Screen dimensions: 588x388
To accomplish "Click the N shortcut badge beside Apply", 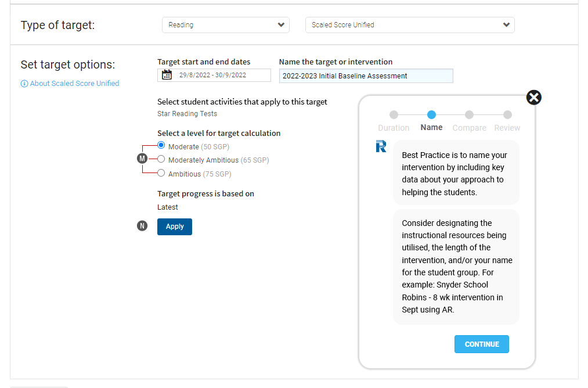I will click(x=142, y=225).
